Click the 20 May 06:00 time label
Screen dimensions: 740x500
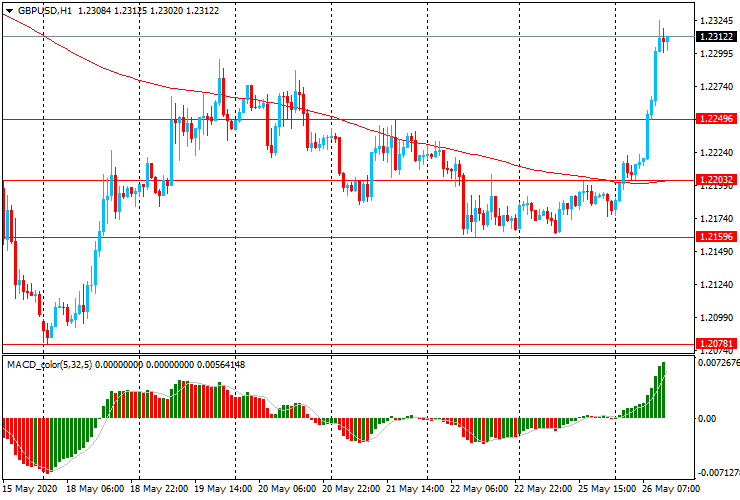click(x=287, y=489)
